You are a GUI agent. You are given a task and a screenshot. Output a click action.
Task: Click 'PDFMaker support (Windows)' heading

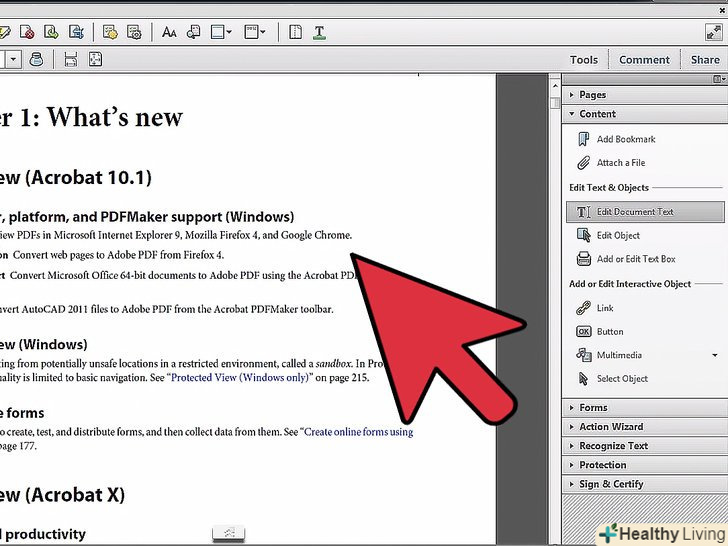coord(197,217)
